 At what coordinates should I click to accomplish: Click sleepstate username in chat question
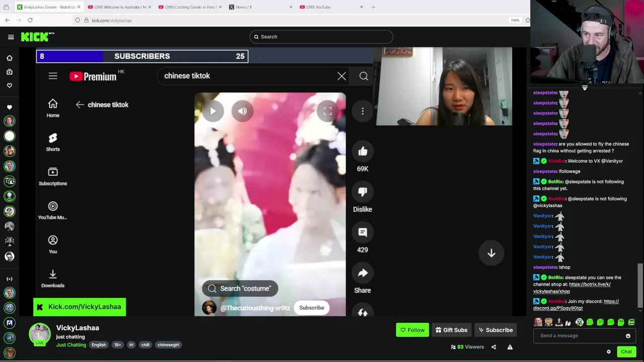pos(545,144)
